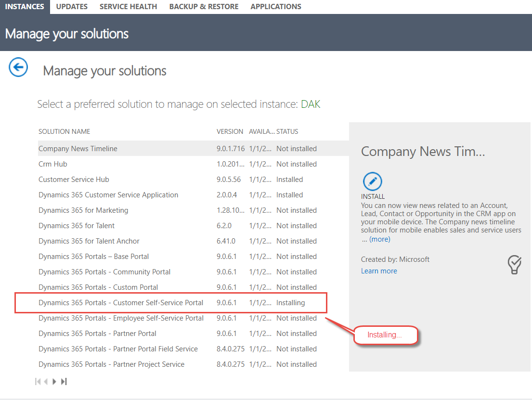Click the Install pencil icon
Image resolution: width=532 pixels, height=400 pixels.
pos(372,181)
